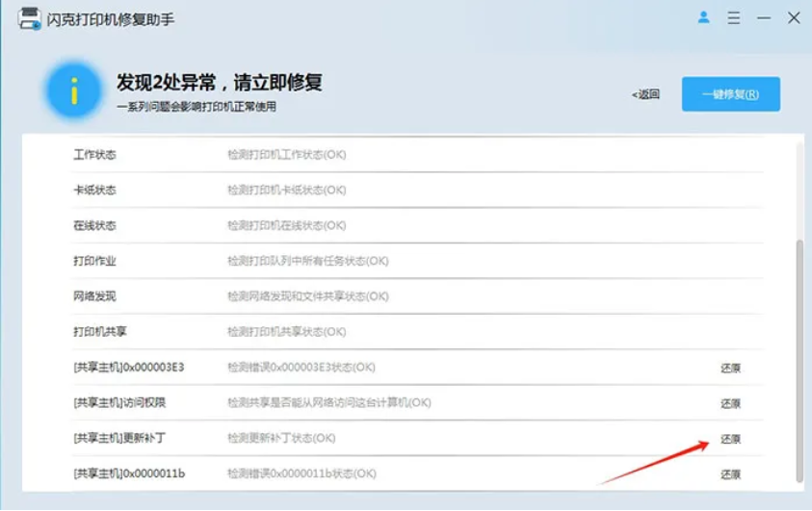
Task: Click 还原 for 更新补丁 row
Action: [730, 439]
